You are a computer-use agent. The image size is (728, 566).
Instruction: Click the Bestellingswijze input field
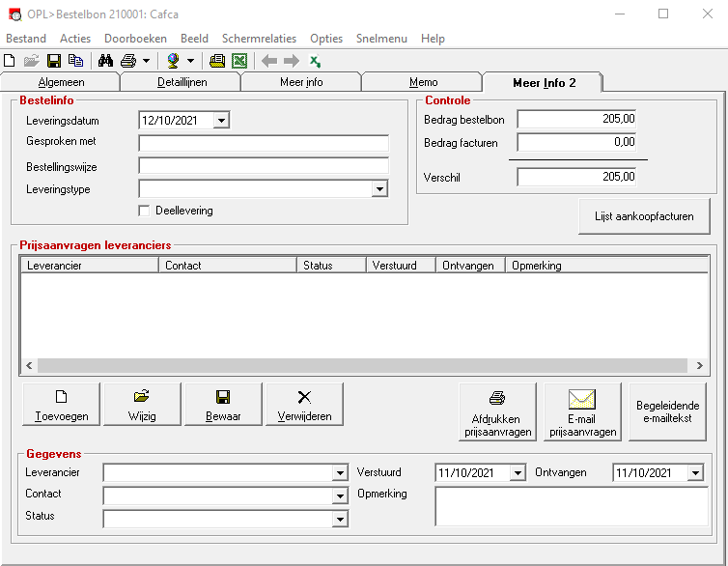tap(264, 166)
